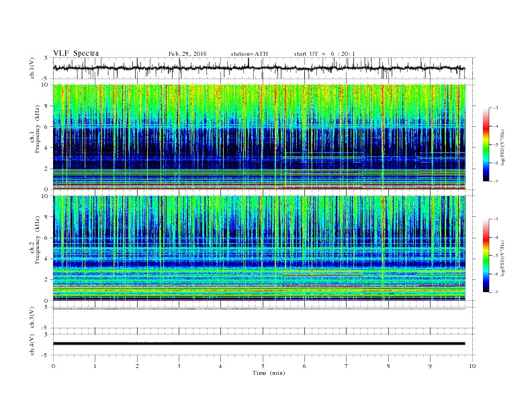Click the "-3" label on ch.1 colorbar

pyautogui.click(x=495, y=108)
